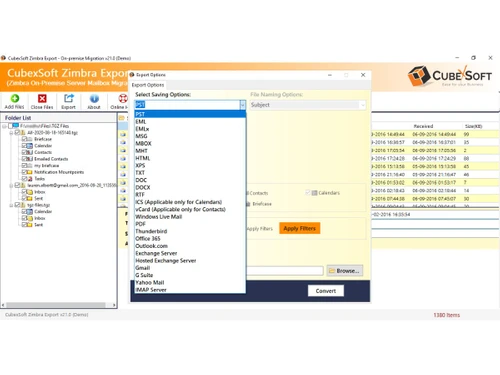Click the computer icon of root node
500x375 pixels.
pyautogui.click(x=16, y=126)
